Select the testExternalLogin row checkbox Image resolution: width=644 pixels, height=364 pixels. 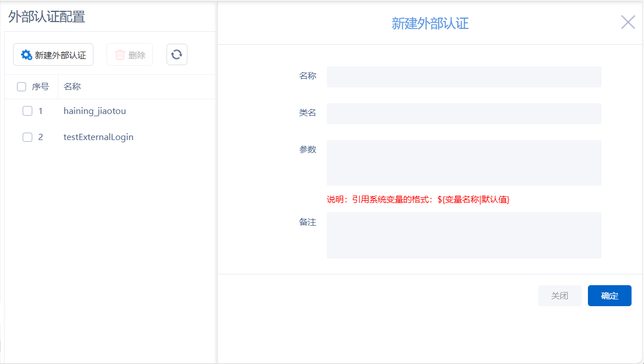click(27, 137)
